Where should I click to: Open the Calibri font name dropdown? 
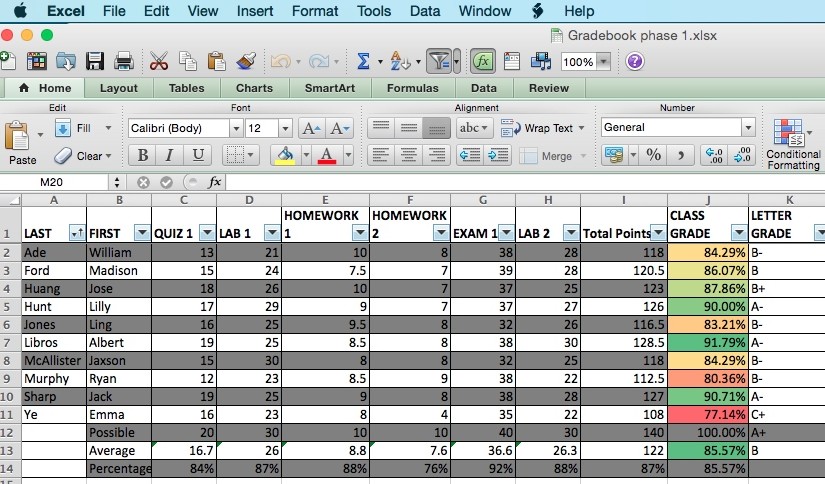pyautogui.click(x=236, y=128)
